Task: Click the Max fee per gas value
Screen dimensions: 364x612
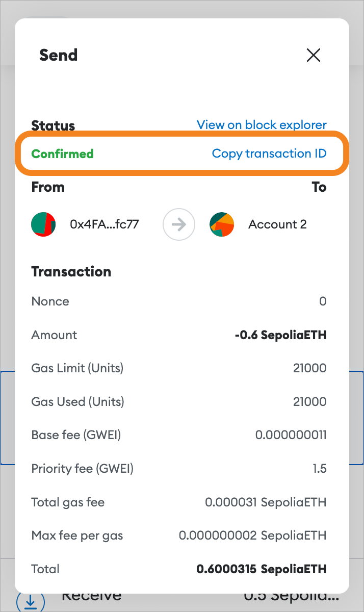Action: [252, 535]
